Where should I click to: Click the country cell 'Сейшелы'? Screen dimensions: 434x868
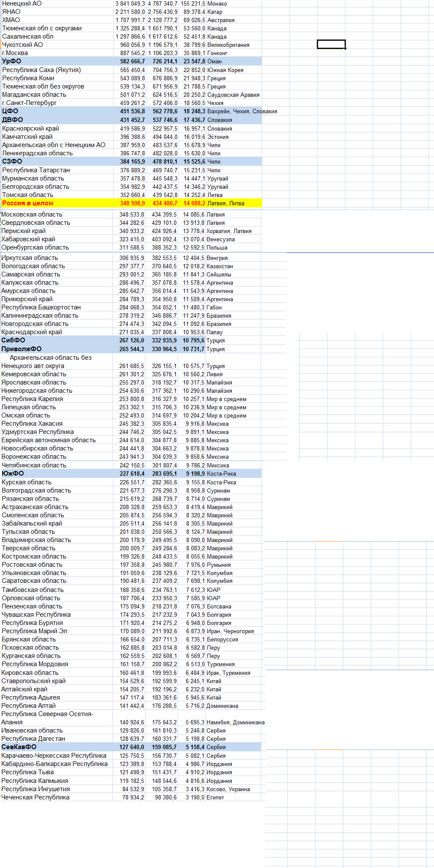tap(219, 274)
